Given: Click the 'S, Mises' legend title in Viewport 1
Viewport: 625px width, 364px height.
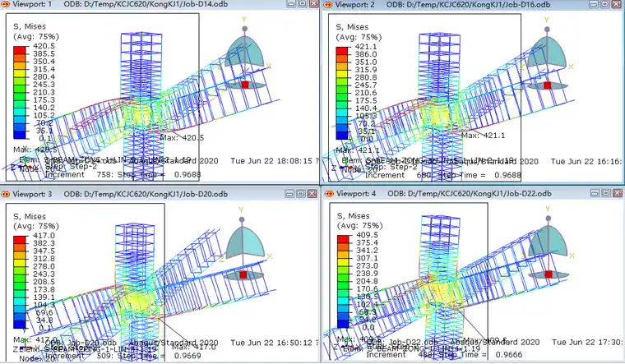Looking at the screenshot, I should click(x=30, y=26).
